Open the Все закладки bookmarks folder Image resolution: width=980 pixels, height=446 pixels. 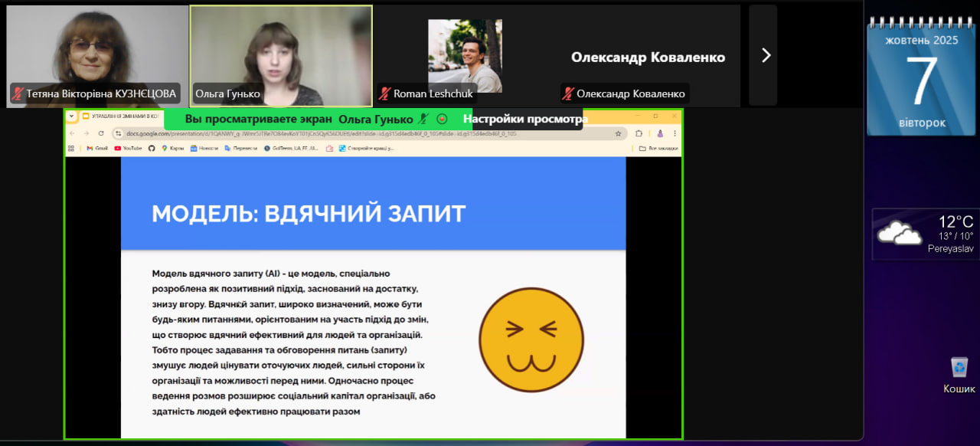coord(658,148)
